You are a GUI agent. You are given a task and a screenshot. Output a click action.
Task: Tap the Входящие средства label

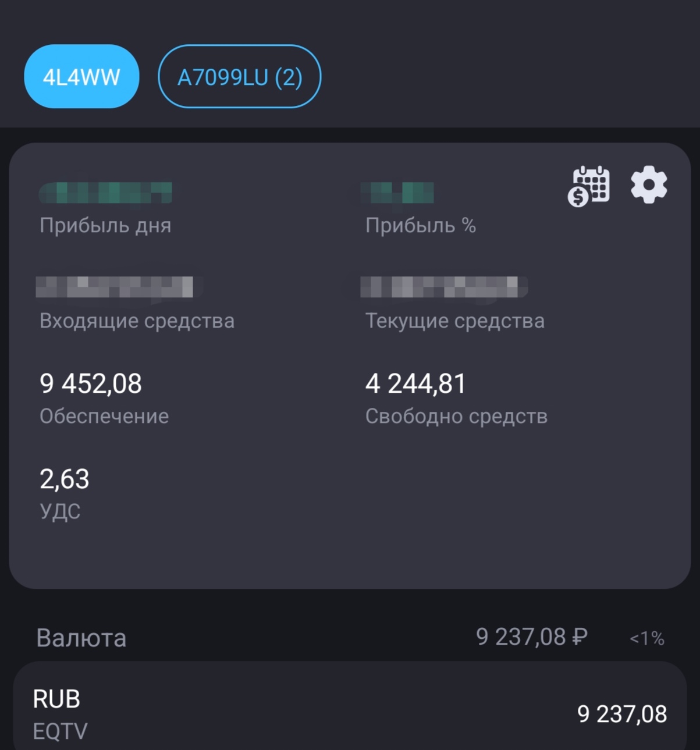pos(137,321)
